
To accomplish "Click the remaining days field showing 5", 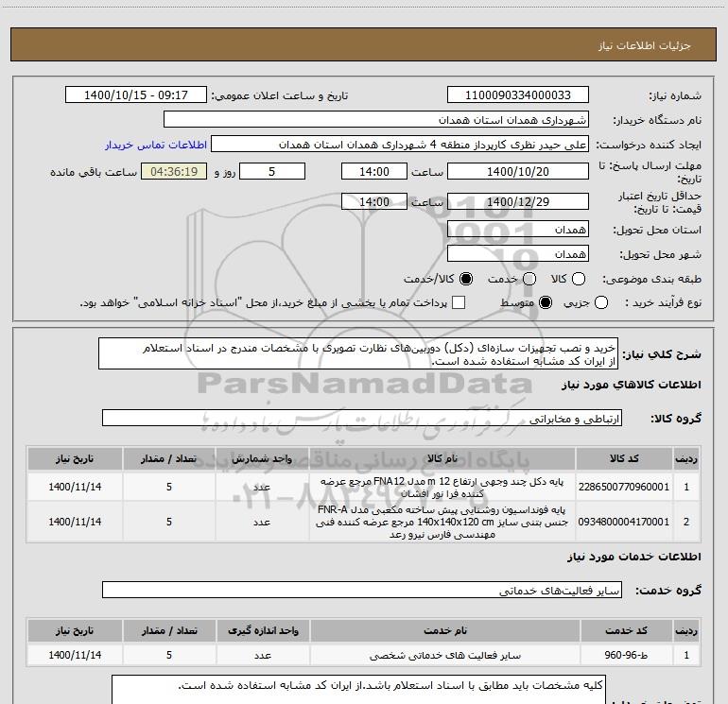I will [x=272, y=171].
